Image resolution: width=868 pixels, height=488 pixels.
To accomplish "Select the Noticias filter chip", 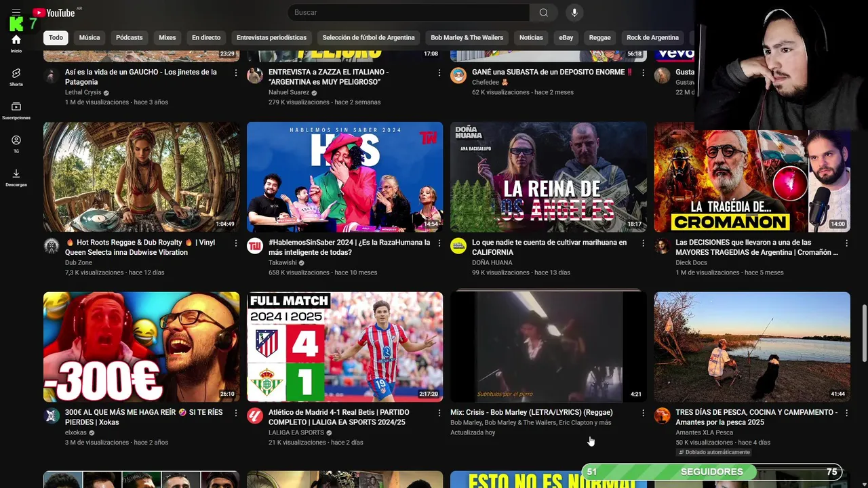I will [x=531, y=38].
